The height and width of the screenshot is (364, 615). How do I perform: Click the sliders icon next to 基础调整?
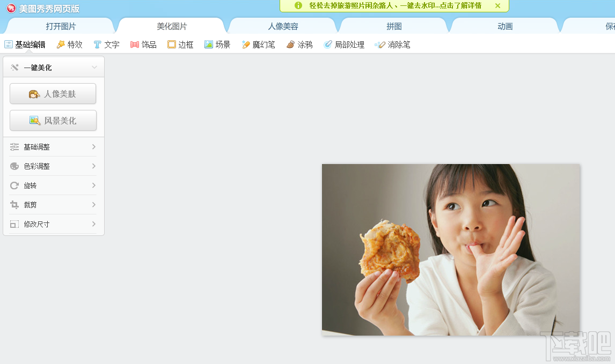click(14, 147)
